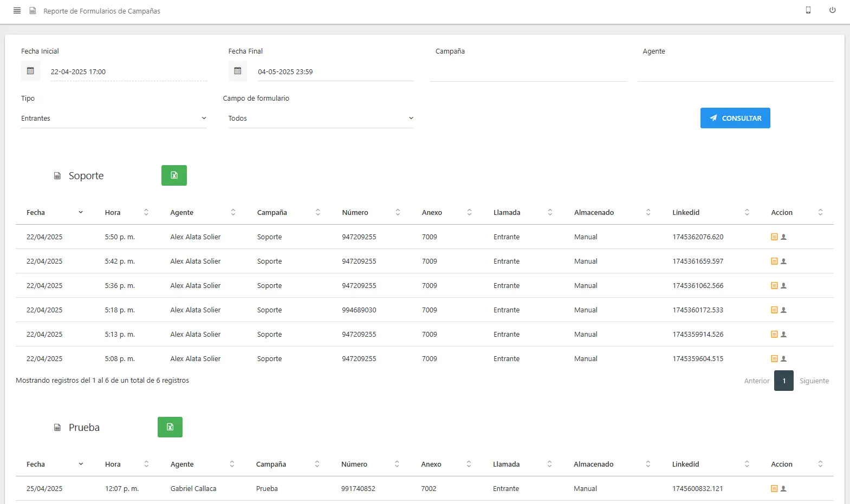Open contact icon for the 5:08 p. m. row
The image size is (850, 504).
(783, 358)
